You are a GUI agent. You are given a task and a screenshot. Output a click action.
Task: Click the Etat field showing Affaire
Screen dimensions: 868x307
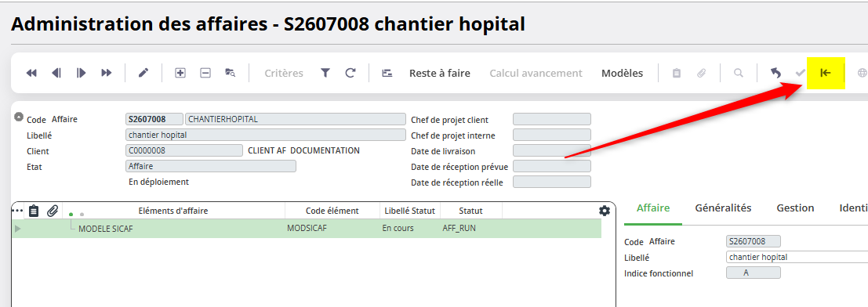[211, 166]
